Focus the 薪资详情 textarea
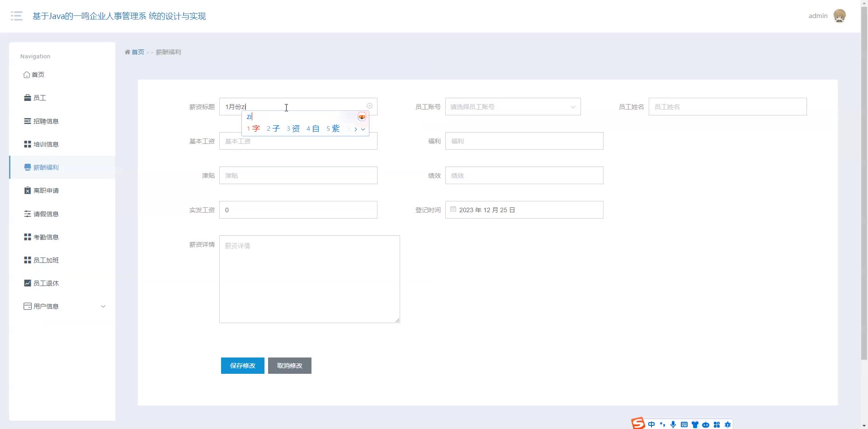This screenshot has height=429, width=868. pyautogui.click(x=310, y=279)
